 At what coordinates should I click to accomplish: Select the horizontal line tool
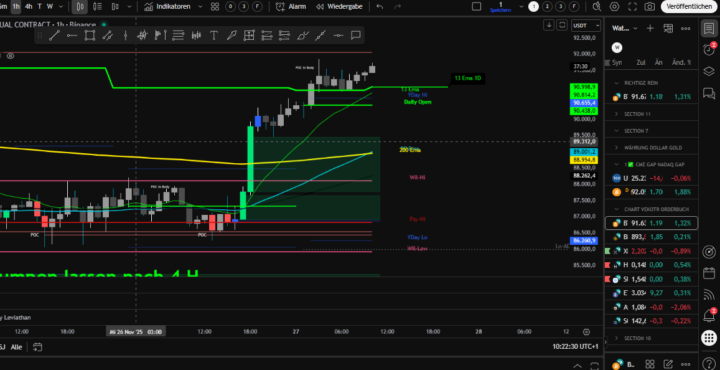coord(338,35)
